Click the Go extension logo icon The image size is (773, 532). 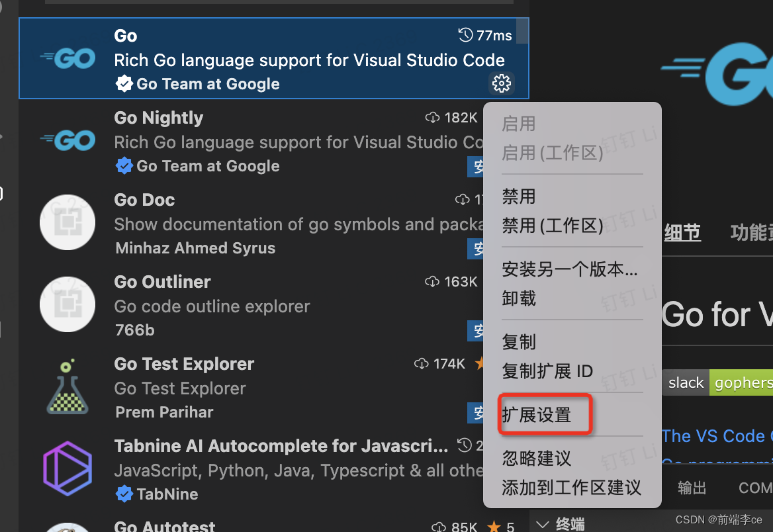click(x=68, y=59)
